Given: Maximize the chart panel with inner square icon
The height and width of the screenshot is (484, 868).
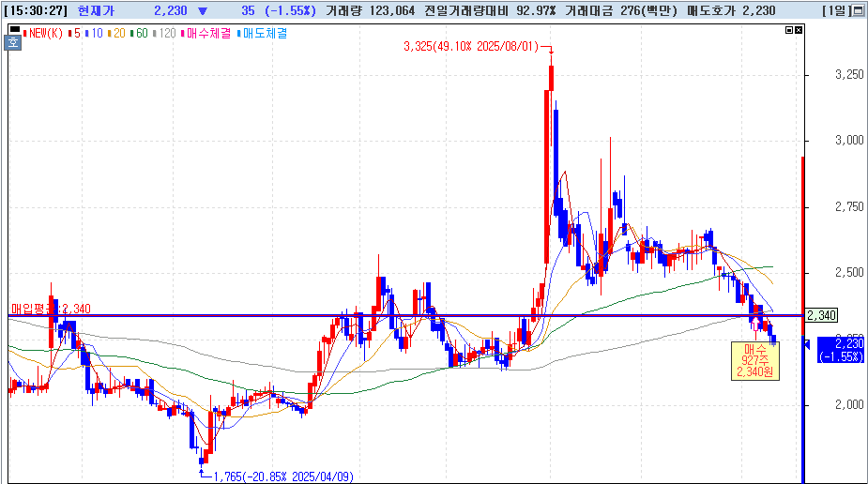Looking at the screenshot, I should pyautogui.click(x=789, y=30).
